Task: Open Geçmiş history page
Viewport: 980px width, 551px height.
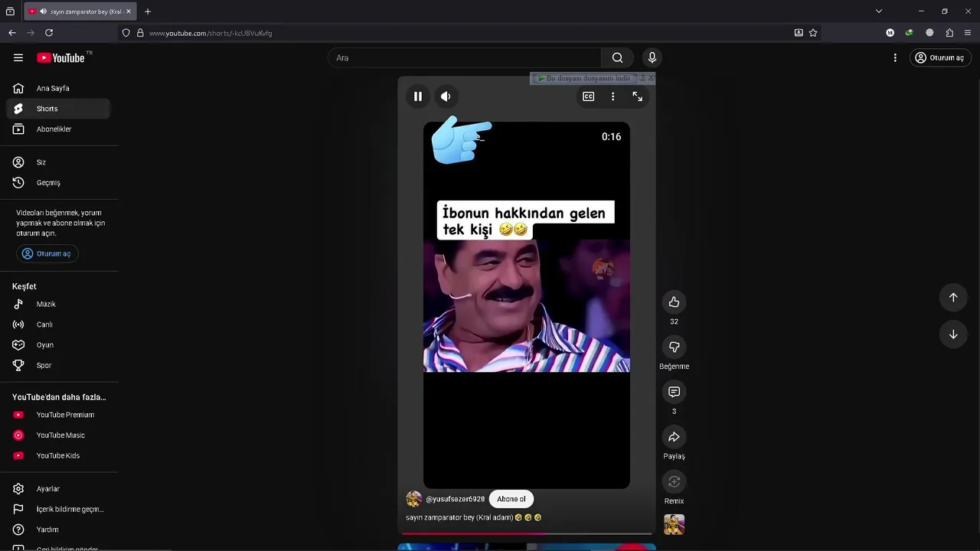Action: 58,182
